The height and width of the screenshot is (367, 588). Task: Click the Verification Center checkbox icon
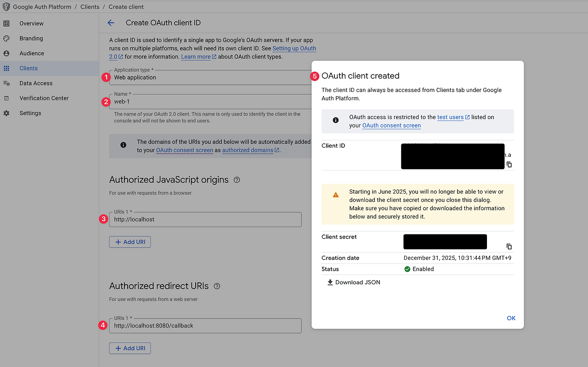tap(6, 98)
